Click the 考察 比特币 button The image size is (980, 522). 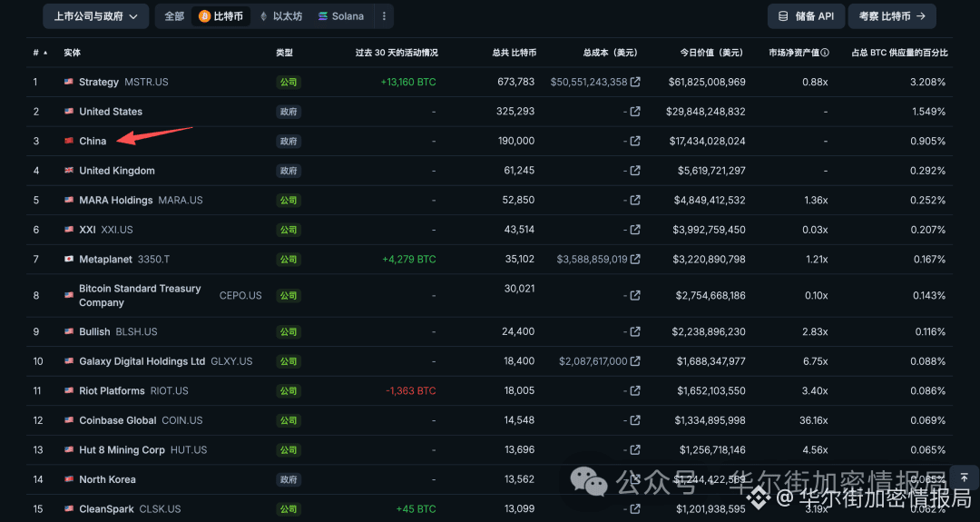(892, 16)
